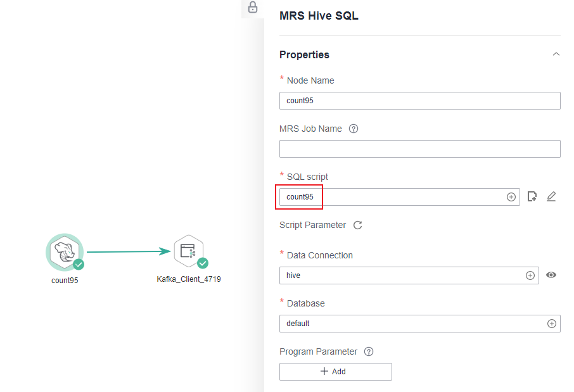
Task: Refresh the Script Parameter list
Action: pos(358,225)
